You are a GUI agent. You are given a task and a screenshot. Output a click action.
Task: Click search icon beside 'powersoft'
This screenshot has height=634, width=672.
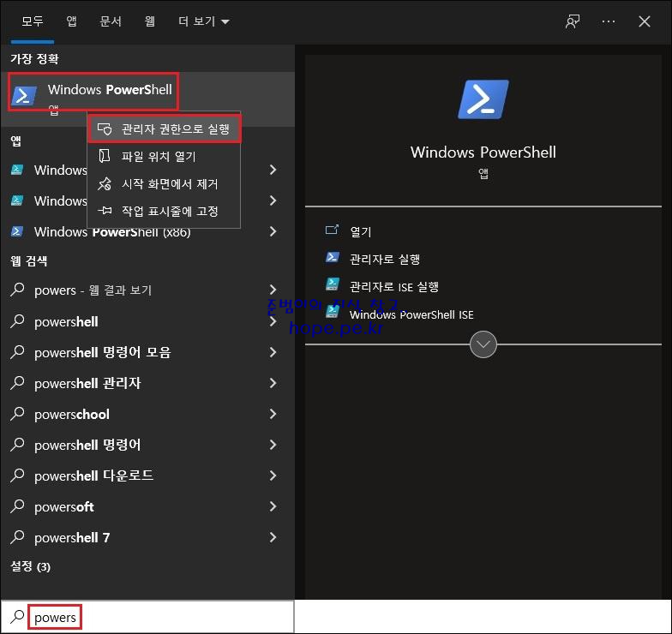coord(17,505)
